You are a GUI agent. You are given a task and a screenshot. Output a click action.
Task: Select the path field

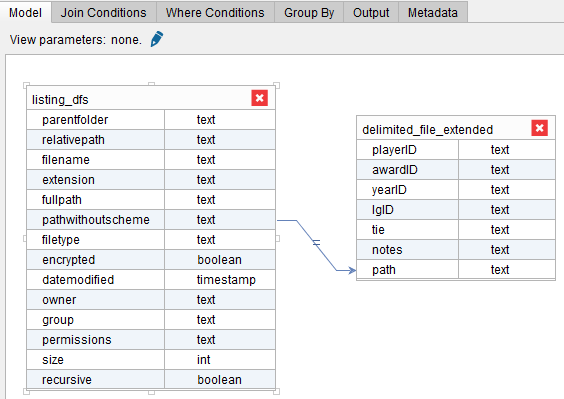point(408,269)
